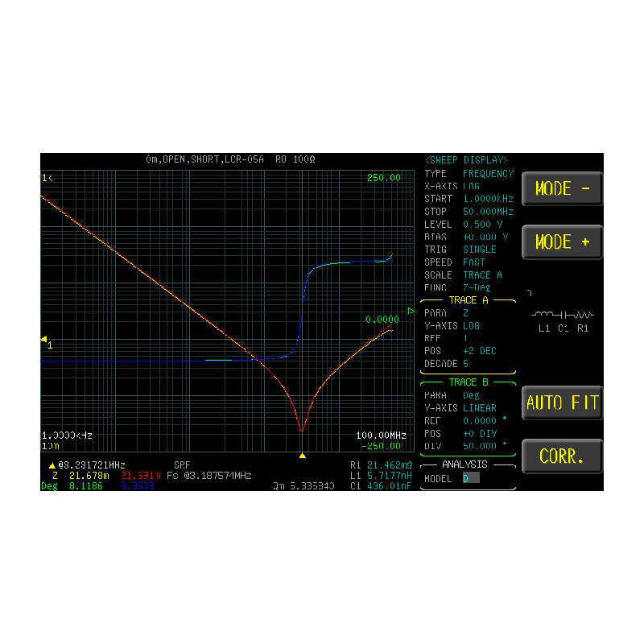Select the yellow trace A reference marker on the left axis
Screen dimensions: 644x644
click(x=45, y=341)
